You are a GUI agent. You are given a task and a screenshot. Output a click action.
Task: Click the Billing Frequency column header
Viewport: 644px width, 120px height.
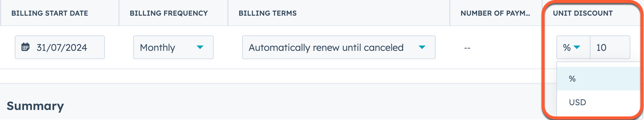pos(169,13)
